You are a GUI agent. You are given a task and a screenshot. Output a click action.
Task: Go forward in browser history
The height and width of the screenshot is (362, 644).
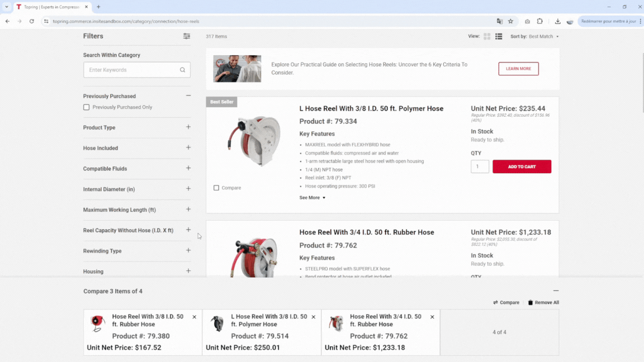point(20,21)
